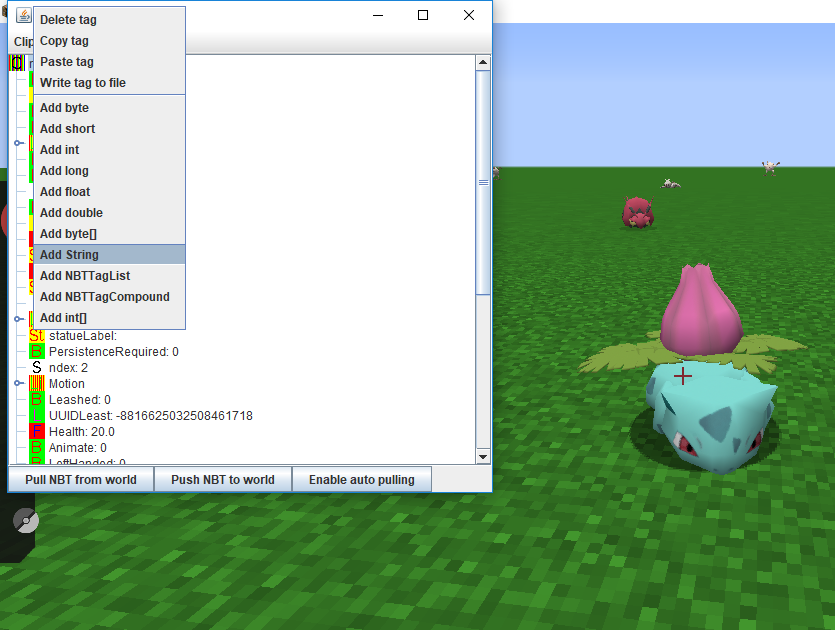Click Pull NBT from world button
Screen dimensions: 835x630
(x=81, y=480)
